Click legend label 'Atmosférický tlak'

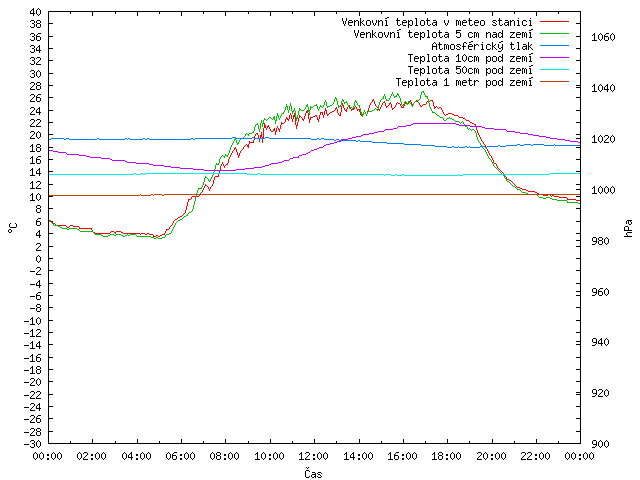click(x=482, y=46)
